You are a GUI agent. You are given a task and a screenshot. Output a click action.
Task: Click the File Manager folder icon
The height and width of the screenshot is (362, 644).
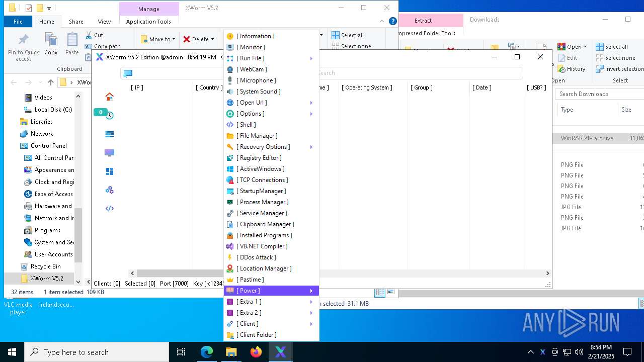230,136
